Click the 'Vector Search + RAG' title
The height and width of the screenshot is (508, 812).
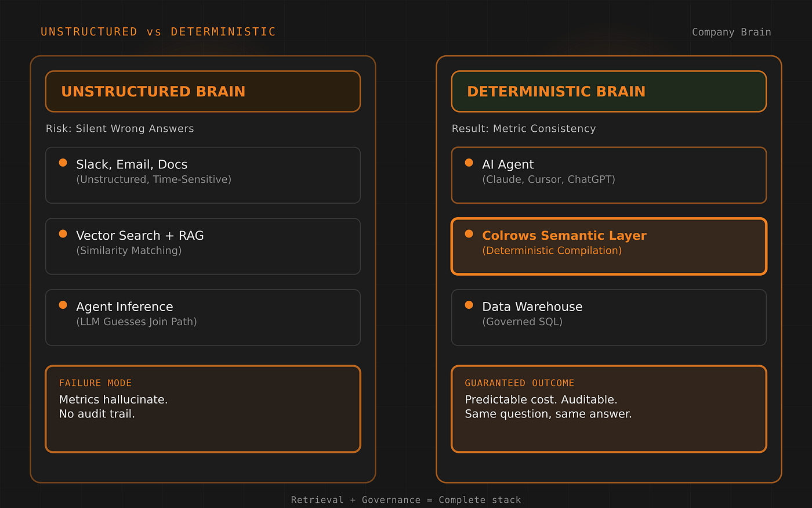point(140,235)
